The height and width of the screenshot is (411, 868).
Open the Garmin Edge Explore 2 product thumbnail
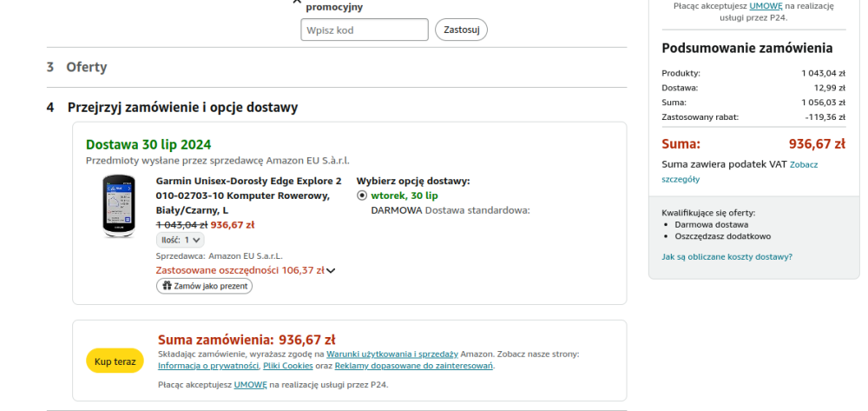click(120, 206)
